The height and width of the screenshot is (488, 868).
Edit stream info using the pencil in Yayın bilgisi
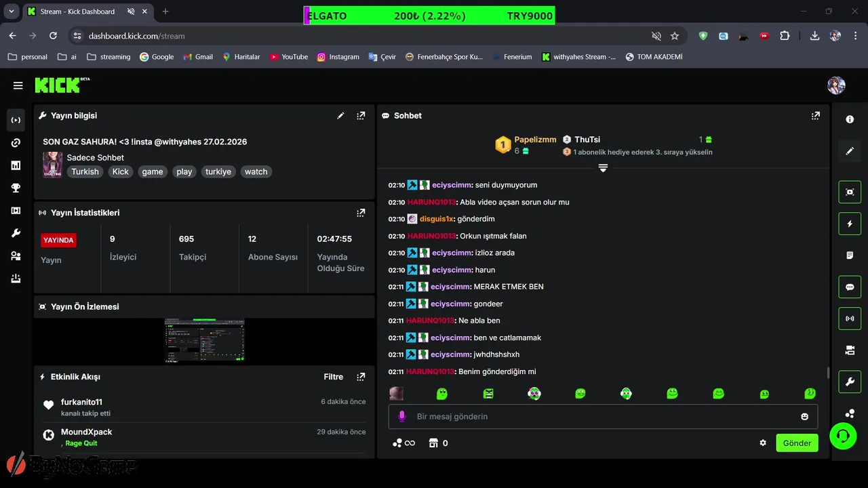coord(340,116)
